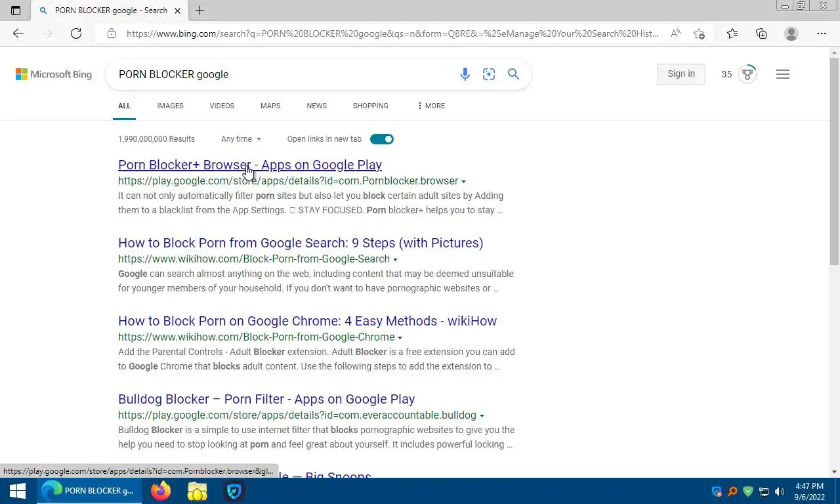Open the Windows Start menu

pos(18,491)
